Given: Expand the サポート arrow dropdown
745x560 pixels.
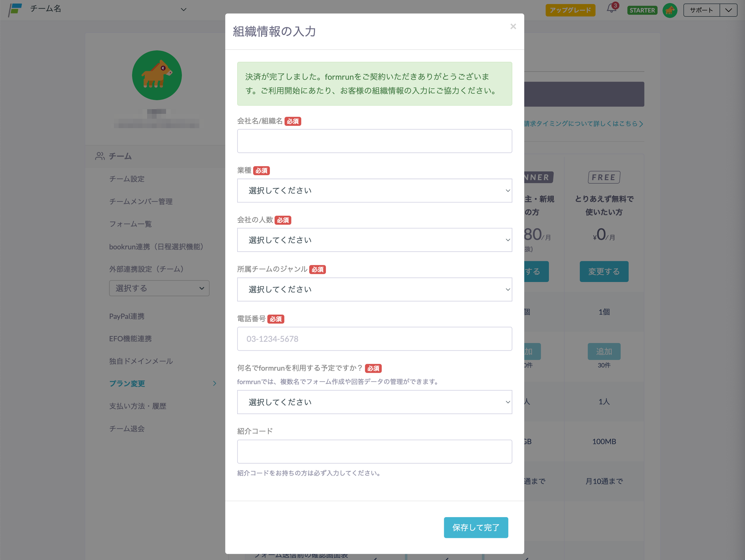Looking at the screenshot, I should [728, 10].
